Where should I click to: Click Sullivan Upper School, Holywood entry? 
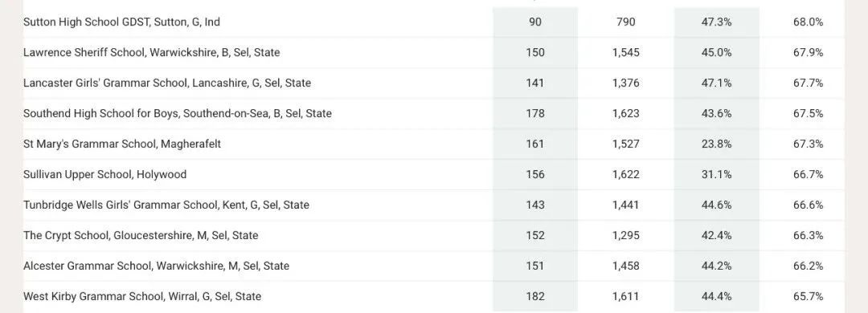(x=105, y=174)
